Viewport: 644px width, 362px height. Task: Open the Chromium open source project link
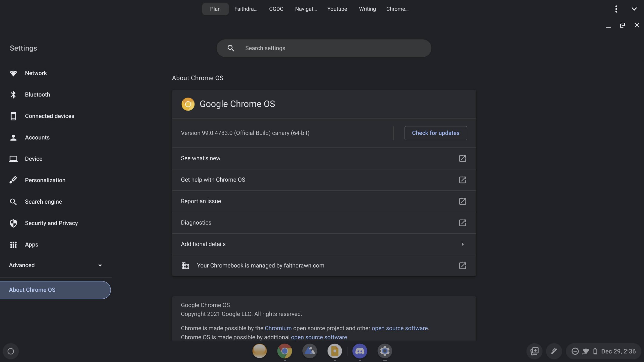[x=278, y=328]
